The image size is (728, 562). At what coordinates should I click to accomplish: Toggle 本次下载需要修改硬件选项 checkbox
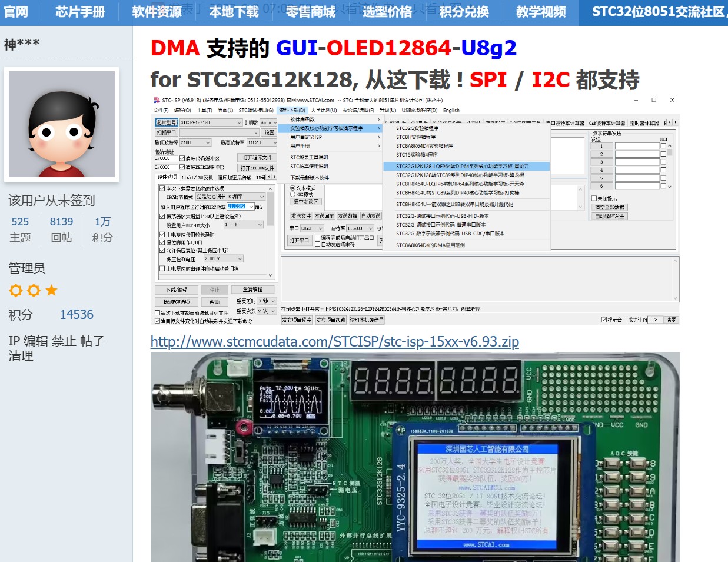[x=162, y=188]
